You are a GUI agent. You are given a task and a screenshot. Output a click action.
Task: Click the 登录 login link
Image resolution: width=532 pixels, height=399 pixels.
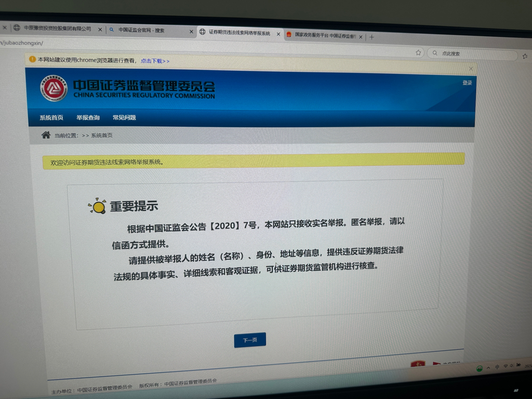point(467,83)
